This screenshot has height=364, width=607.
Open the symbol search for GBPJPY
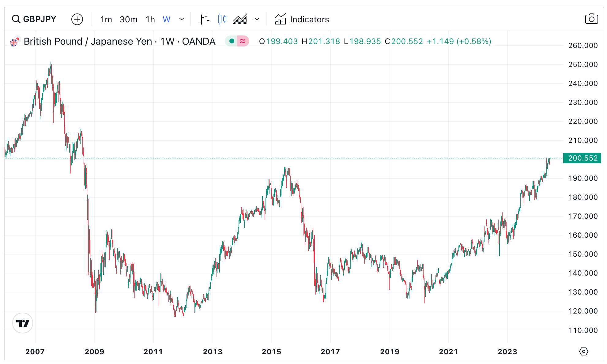34,19
